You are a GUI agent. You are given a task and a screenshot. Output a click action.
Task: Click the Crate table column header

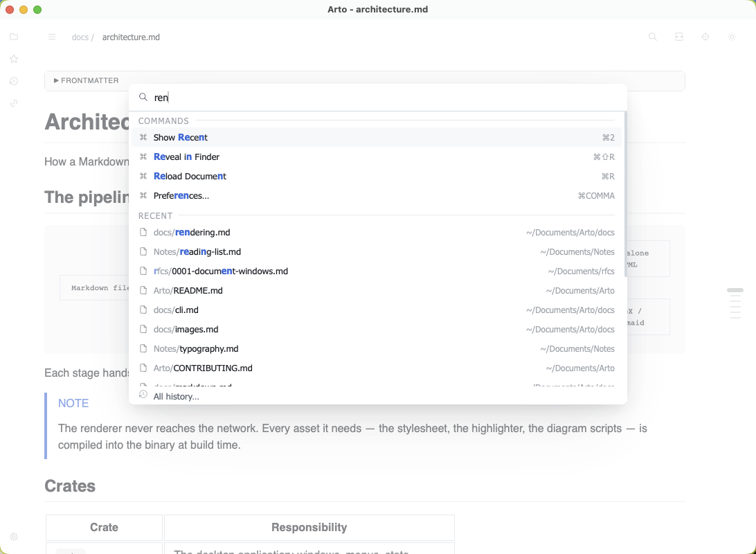pyautogui.click(x=104, y=527)
